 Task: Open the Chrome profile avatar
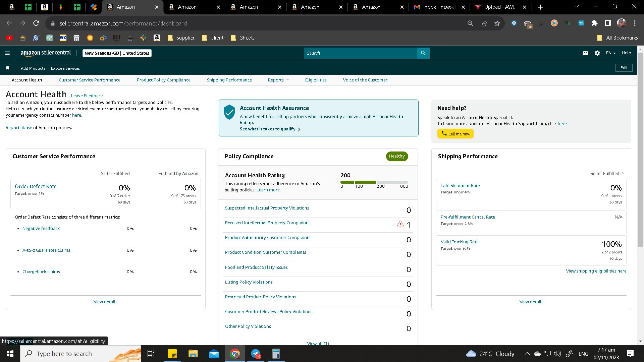622,23
